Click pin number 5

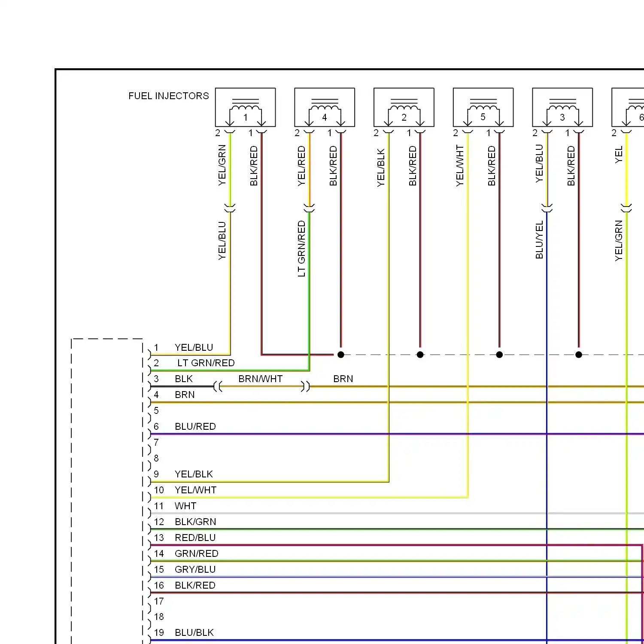156,411
